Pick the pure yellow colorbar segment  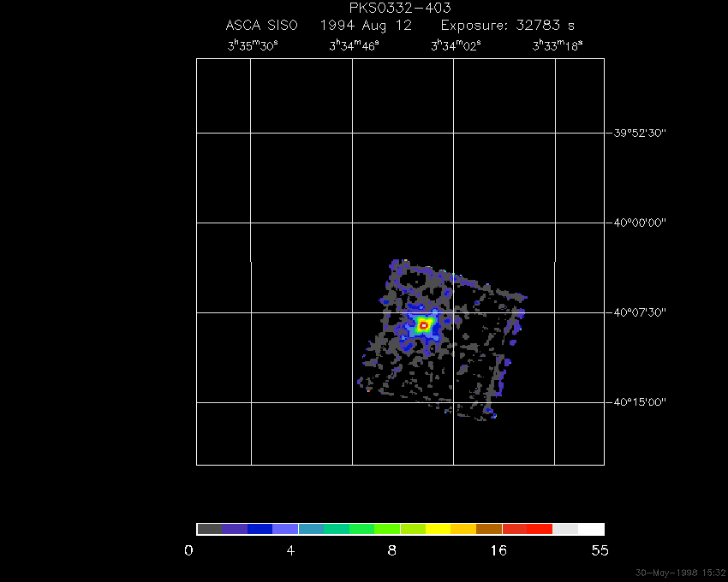click(x=439, y=529)
